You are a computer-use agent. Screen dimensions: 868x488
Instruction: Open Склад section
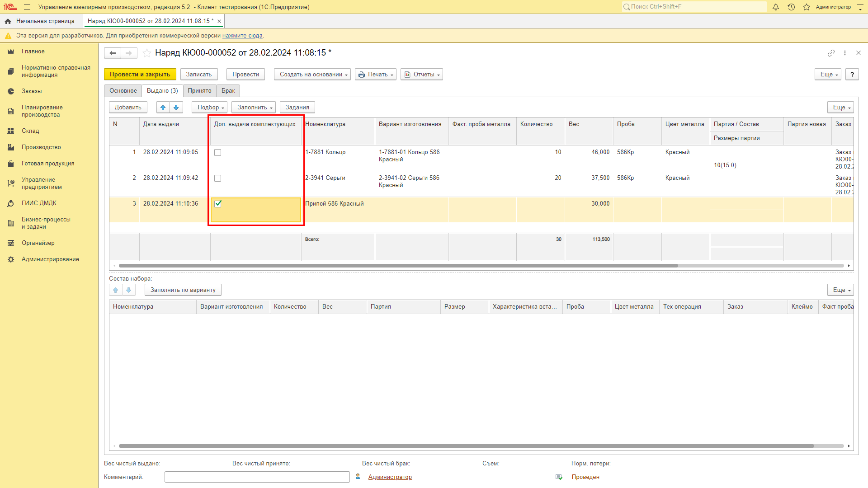click(x=30, y=131)
